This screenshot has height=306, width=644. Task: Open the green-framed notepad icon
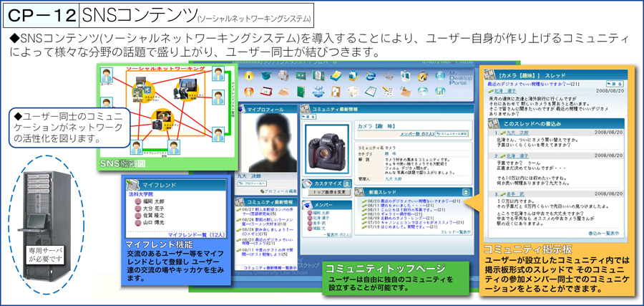click(x=371, y=92)
